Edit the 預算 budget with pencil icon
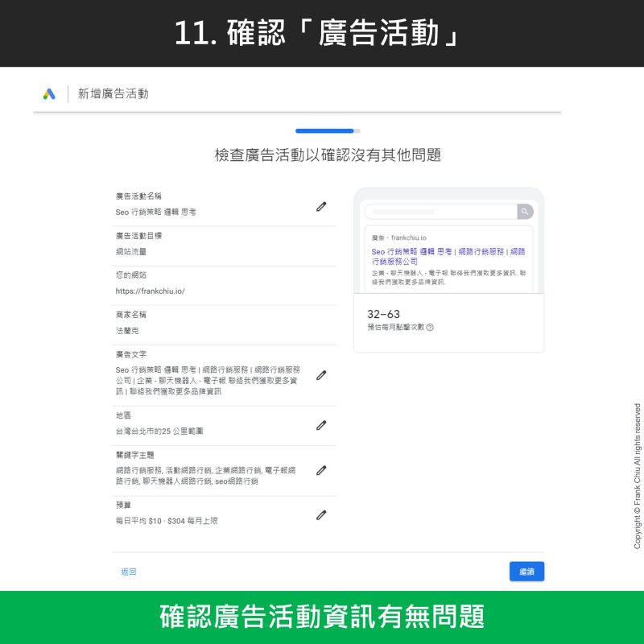Screen dimensions: 644x644 [x=321, y=515]
